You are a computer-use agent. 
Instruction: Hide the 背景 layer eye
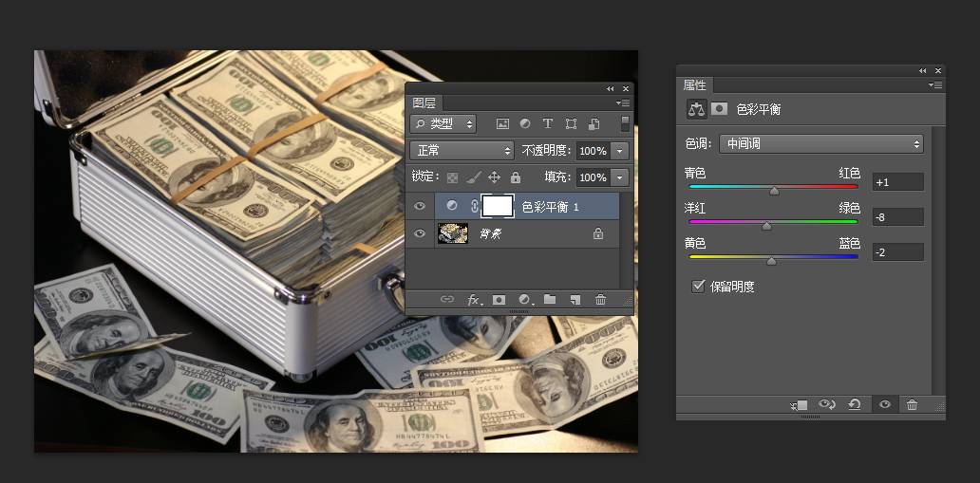420,233
